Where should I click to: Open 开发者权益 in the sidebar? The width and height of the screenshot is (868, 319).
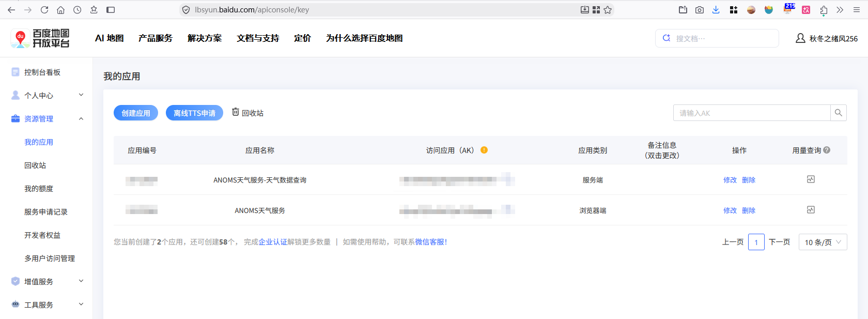pos(42,235)
